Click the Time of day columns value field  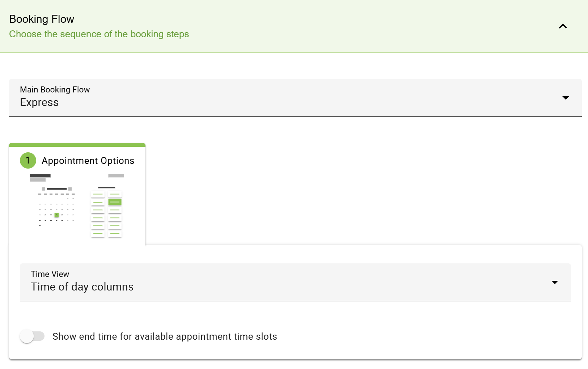click(x=82, y=287)
